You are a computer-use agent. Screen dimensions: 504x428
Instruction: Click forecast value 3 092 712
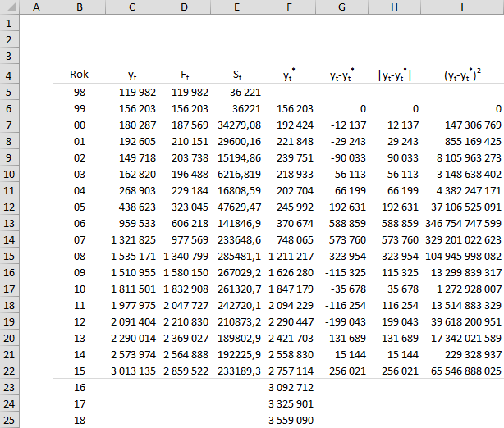[291, 387]
